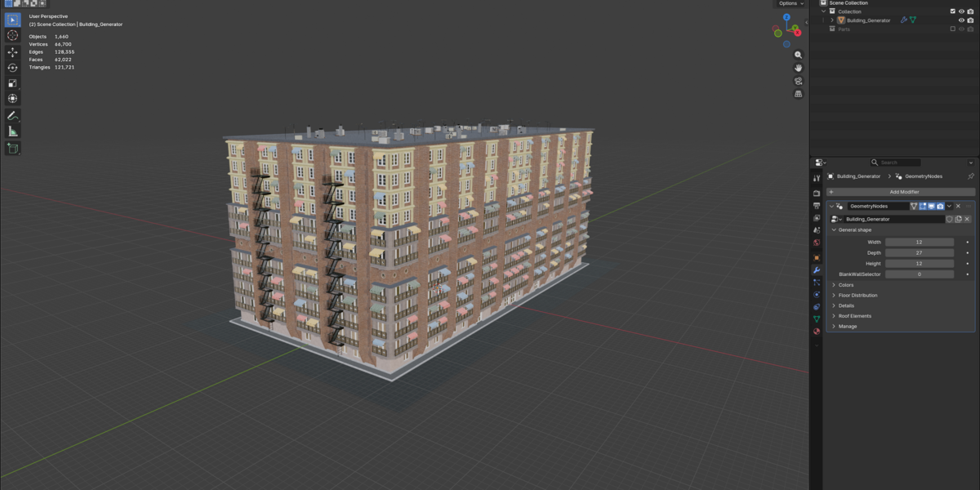Uncheck the Collection exclude checkbox
Screen dimensions: 980x490
(x=952, y=11)
